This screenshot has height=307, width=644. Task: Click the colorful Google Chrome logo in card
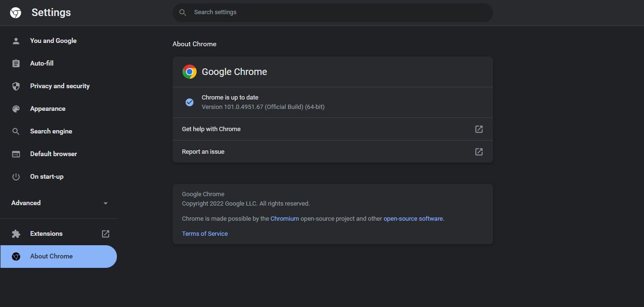[x=190, y=72]
